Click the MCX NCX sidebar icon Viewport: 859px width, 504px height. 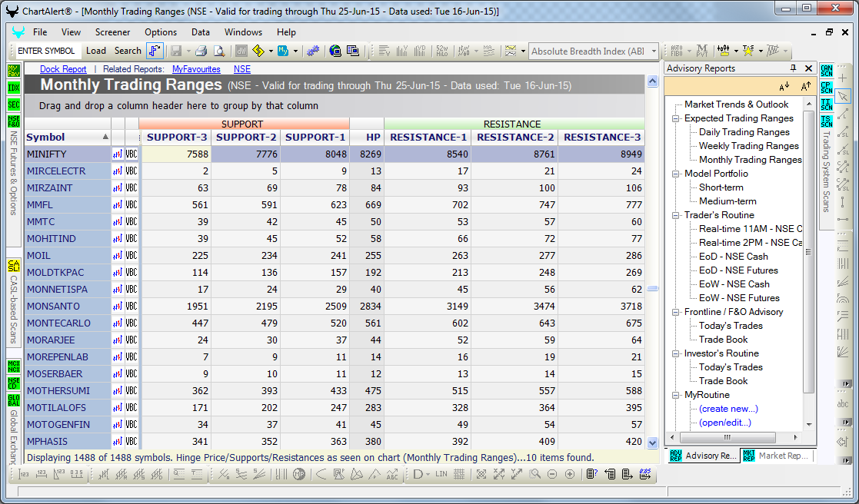pyautogui.click(x=14, y=366)
